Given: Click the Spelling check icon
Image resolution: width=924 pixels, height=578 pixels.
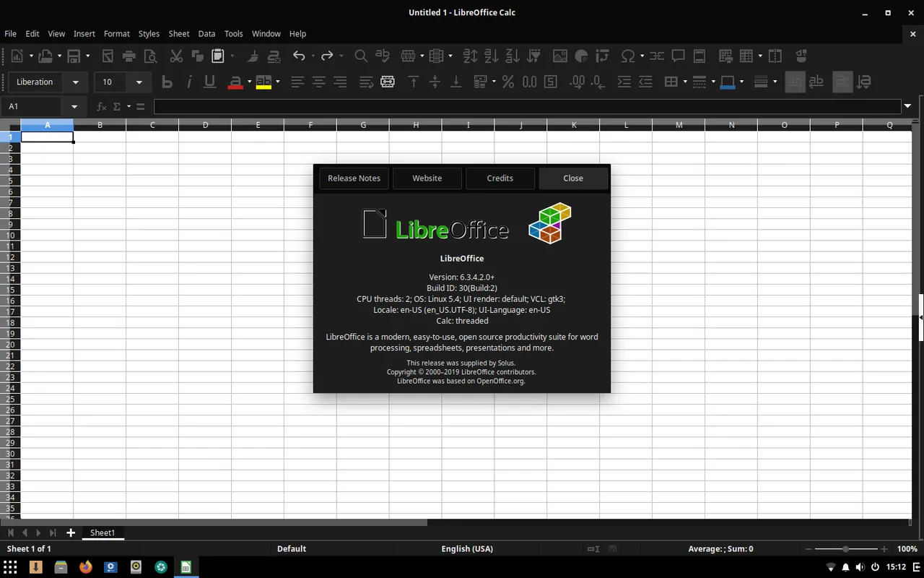Looking at the screenshot, I should (383, 56).
